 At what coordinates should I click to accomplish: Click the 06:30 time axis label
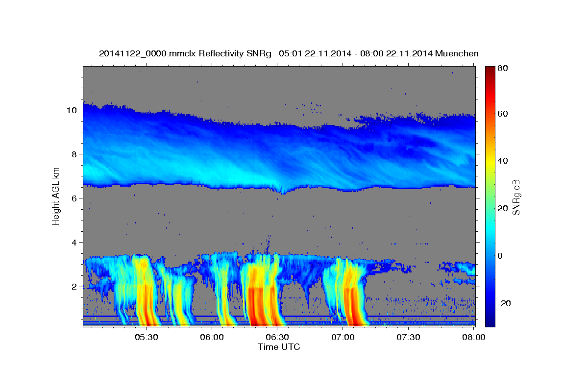coord(277,337)
